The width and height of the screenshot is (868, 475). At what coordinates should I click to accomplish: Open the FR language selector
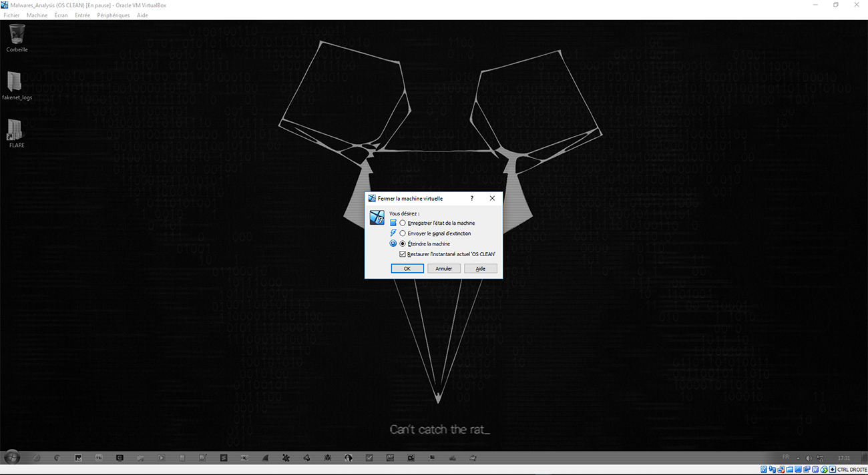(785, 458)
